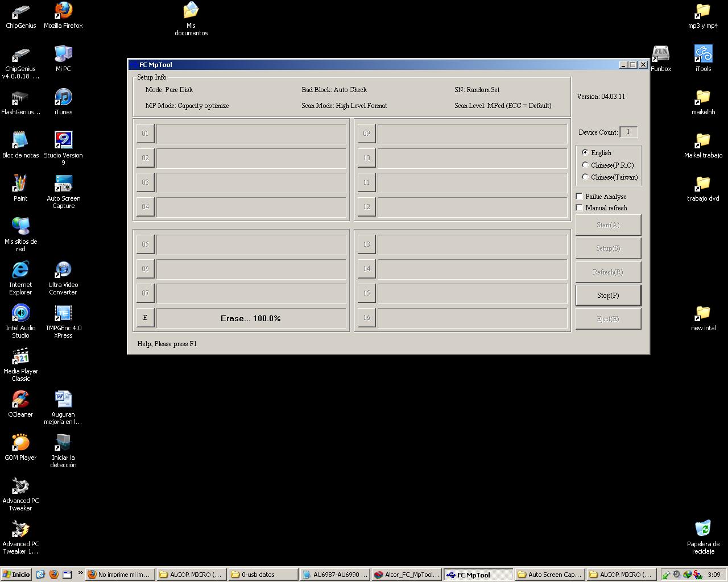Launch iTunes from the desktop
728x582 pixels.
63,97
